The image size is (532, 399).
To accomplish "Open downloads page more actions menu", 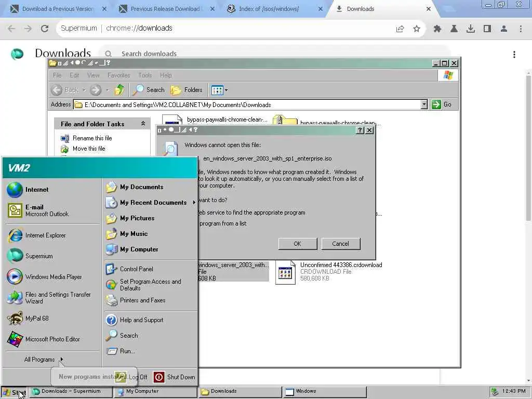I will tap(514, 54).
